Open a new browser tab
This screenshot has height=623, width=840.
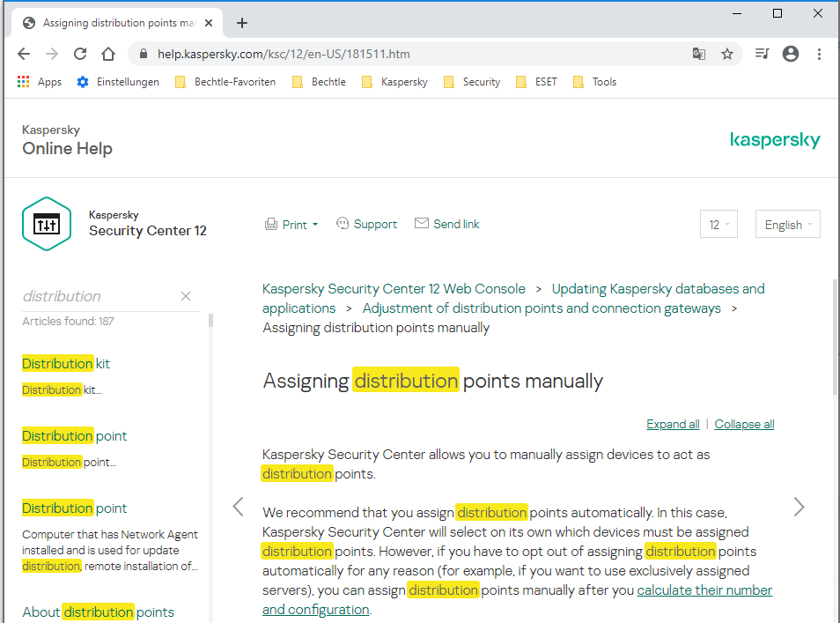(x=242, y=23)
